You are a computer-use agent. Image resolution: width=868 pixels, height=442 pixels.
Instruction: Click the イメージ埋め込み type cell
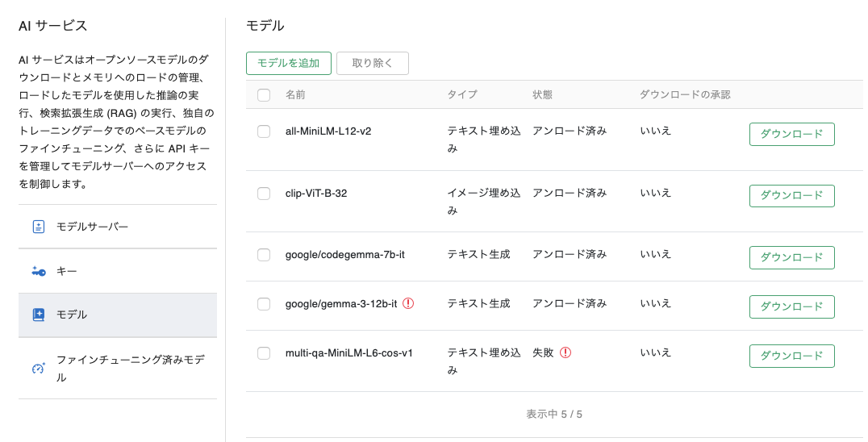(x=484, y=202)
